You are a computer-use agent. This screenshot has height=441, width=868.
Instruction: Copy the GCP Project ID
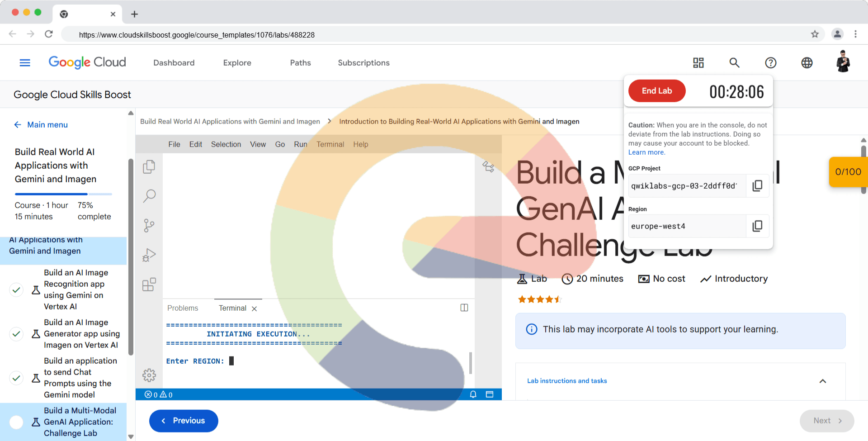(x=757, y=186)
